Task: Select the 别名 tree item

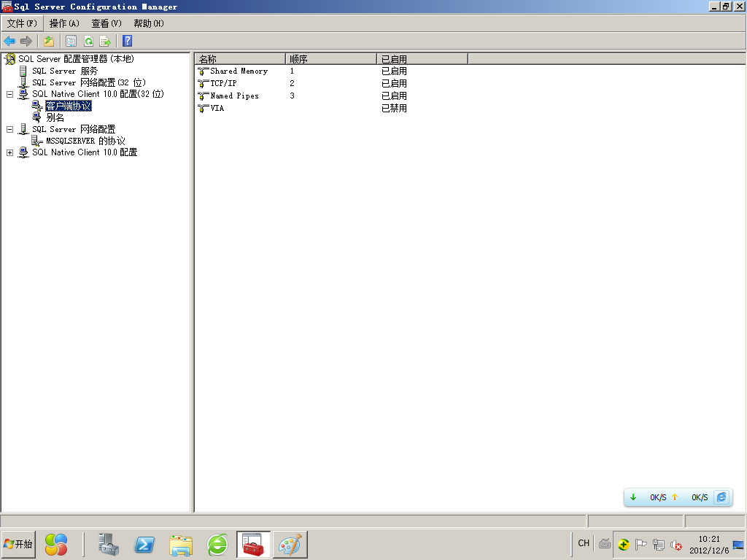Action: 55,117
